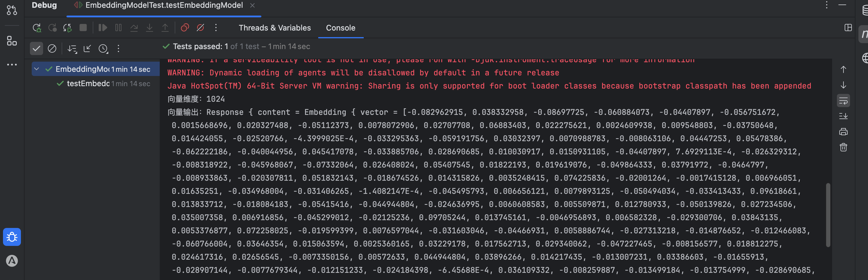
Task: Toggle auto-test rerun icon
Action: coord(67,28)
